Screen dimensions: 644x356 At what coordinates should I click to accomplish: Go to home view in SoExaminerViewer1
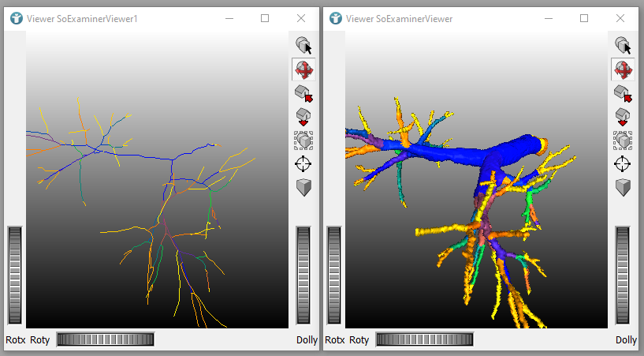(303, 93)
